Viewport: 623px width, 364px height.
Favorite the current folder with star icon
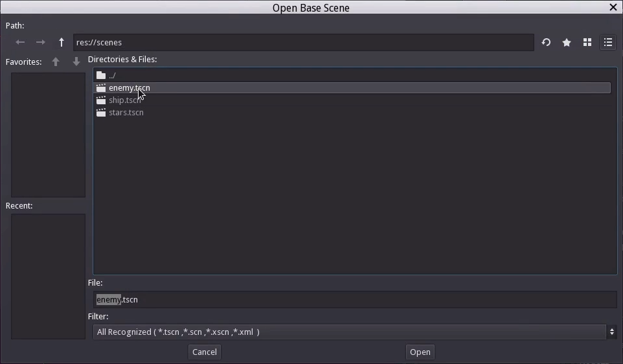[x=567, y=42]
